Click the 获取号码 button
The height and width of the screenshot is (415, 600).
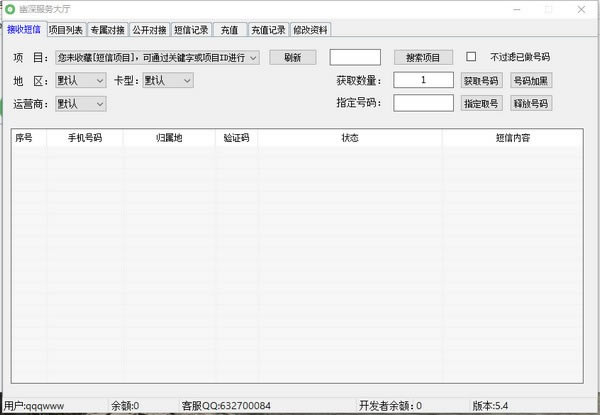point(481,81)
